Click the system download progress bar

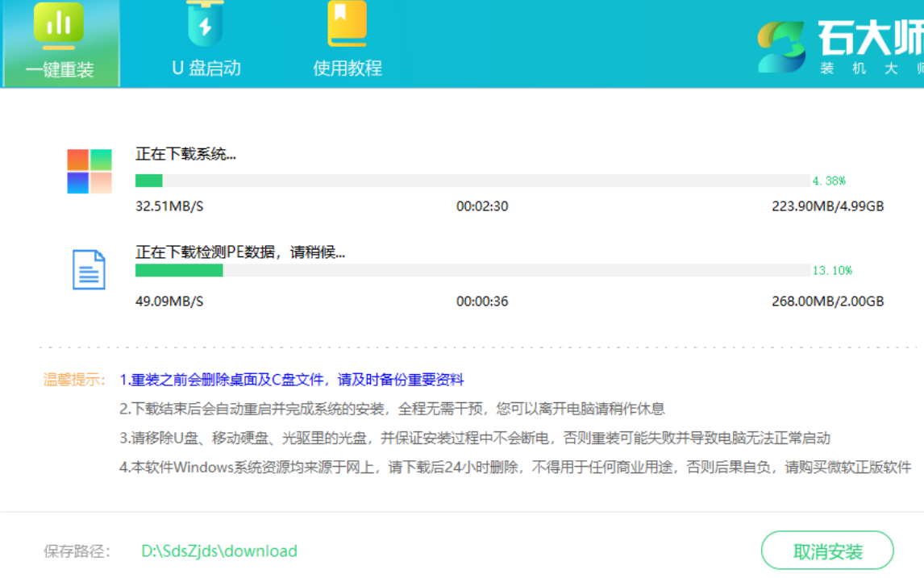tap(472, 181)
